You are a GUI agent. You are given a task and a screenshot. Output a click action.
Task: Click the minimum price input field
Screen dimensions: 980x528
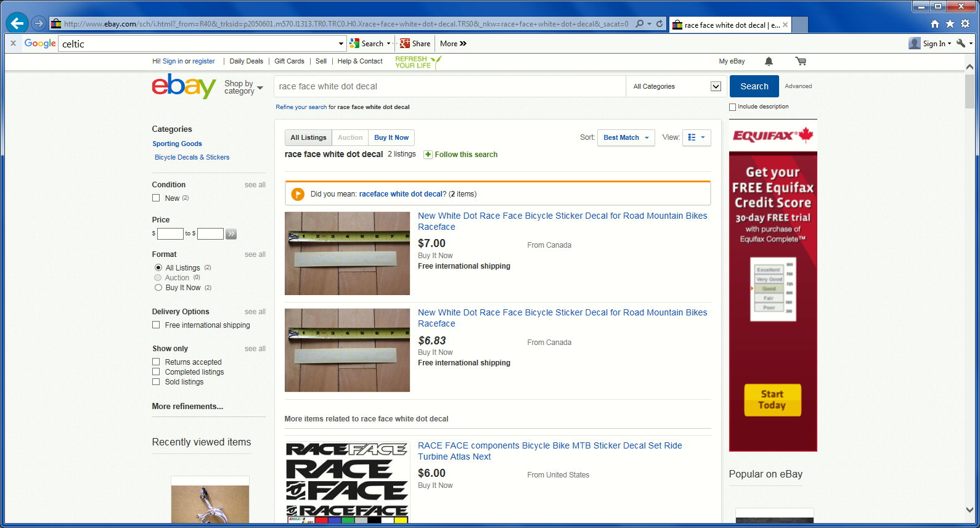(x=170, y=234)
